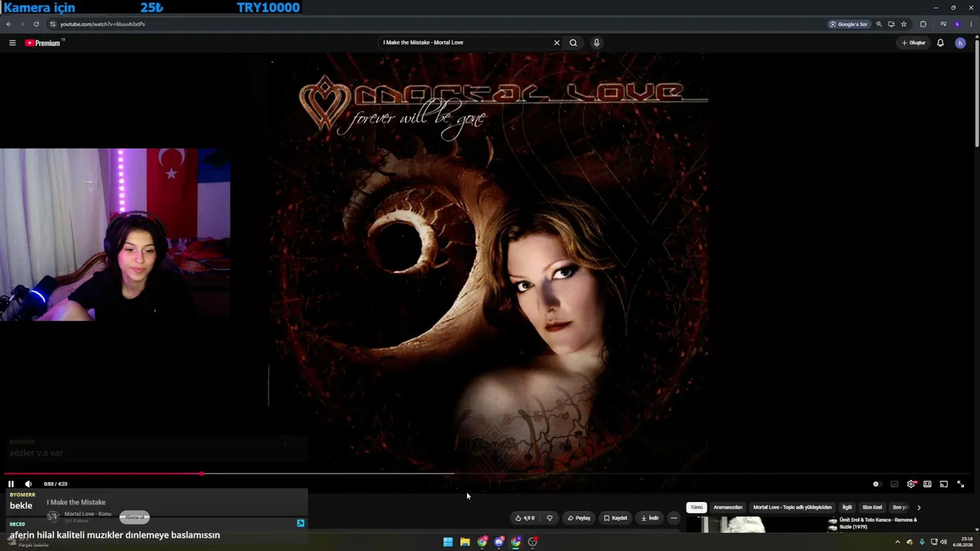
Task: Enter fullscreen mode in the player
Action: pos(961,484)
